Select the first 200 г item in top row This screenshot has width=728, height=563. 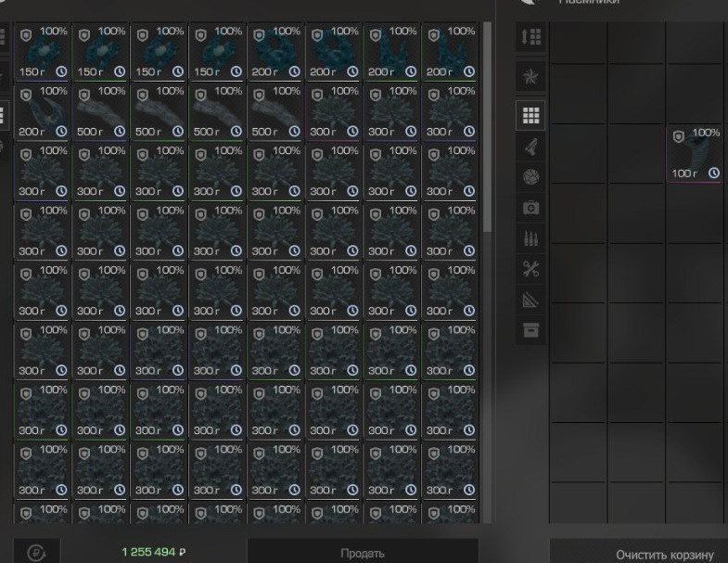(275, 52)
